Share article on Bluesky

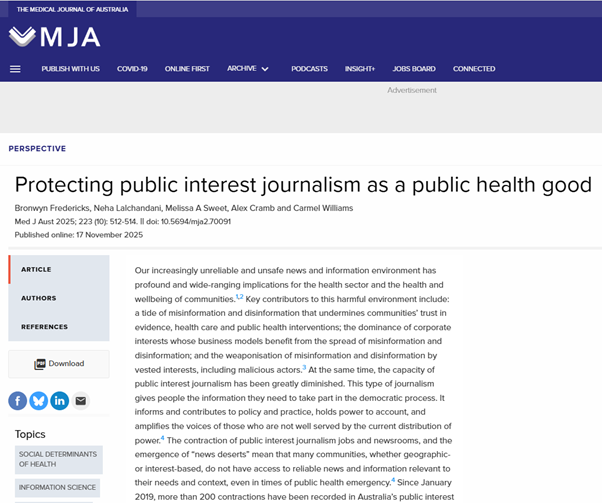coord(39,401)
